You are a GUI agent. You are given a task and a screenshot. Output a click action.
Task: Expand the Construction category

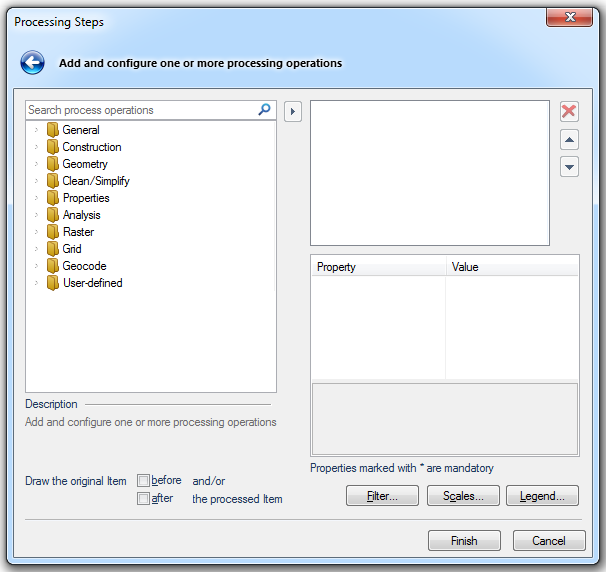(36, 147)
